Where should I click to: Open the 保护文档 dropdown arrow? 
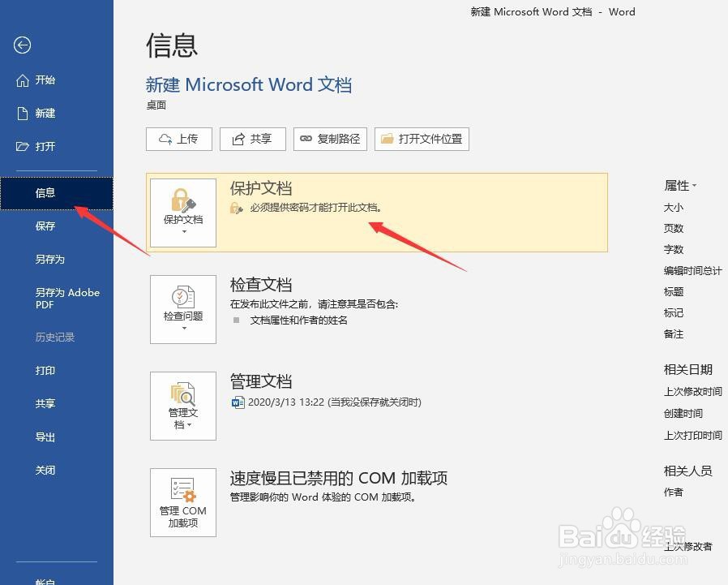(x=184, y=231)
